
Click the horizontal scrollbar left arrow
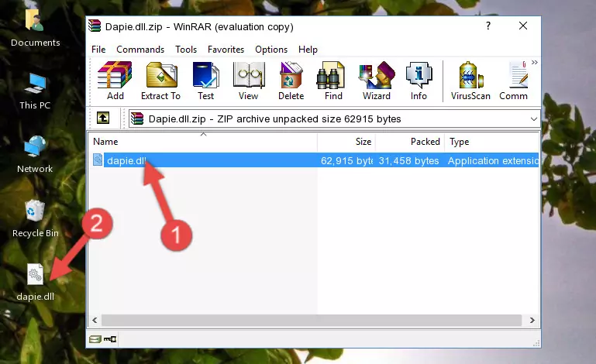tap(95, 321)
